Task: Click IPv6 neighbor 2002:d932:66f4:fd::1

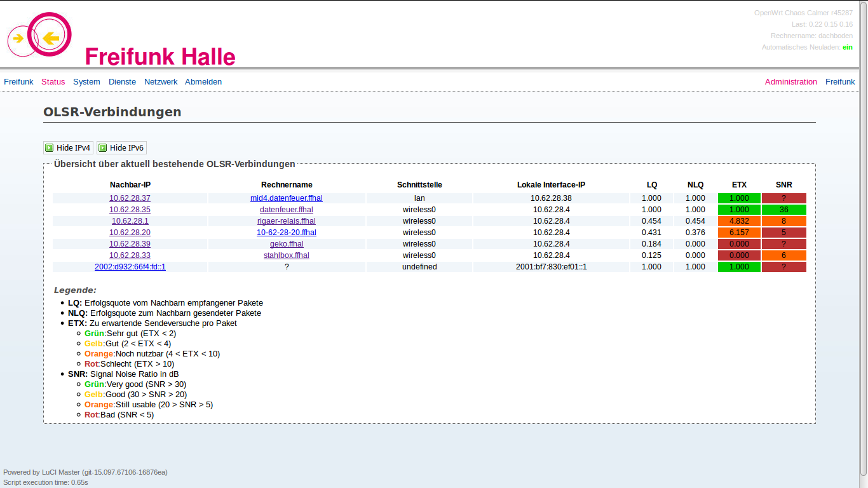Action: click(130, 267)
